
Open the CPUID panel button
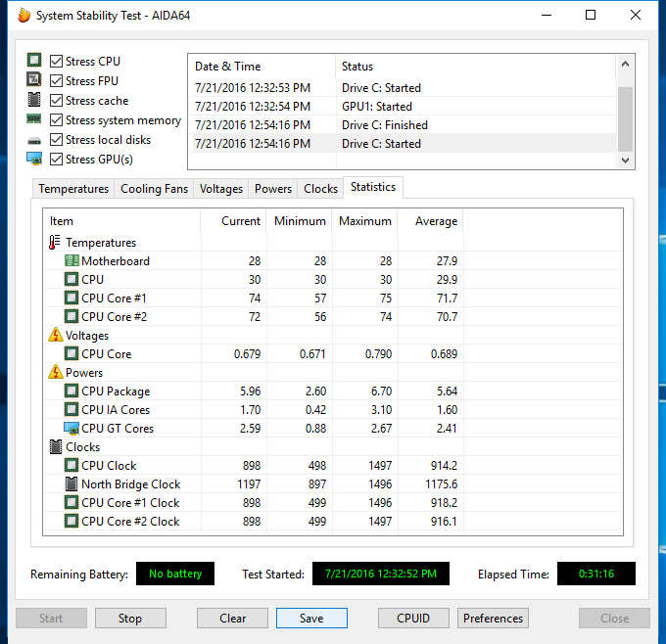pyautogui.click(x=413, y=619)
